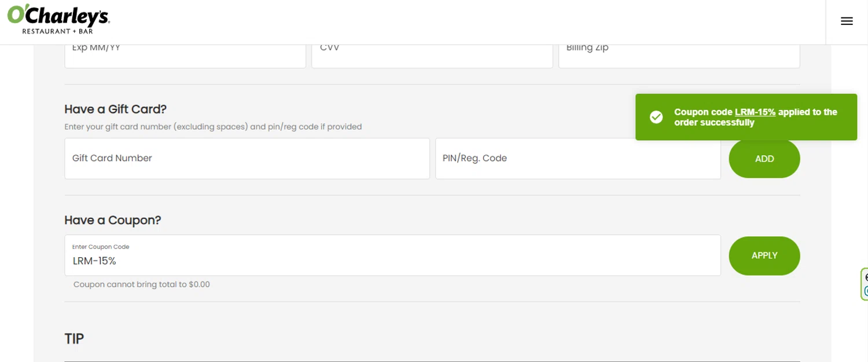
Task: Click the O'Charley's Restaurant + Bar logo
Action: (58, 20)
